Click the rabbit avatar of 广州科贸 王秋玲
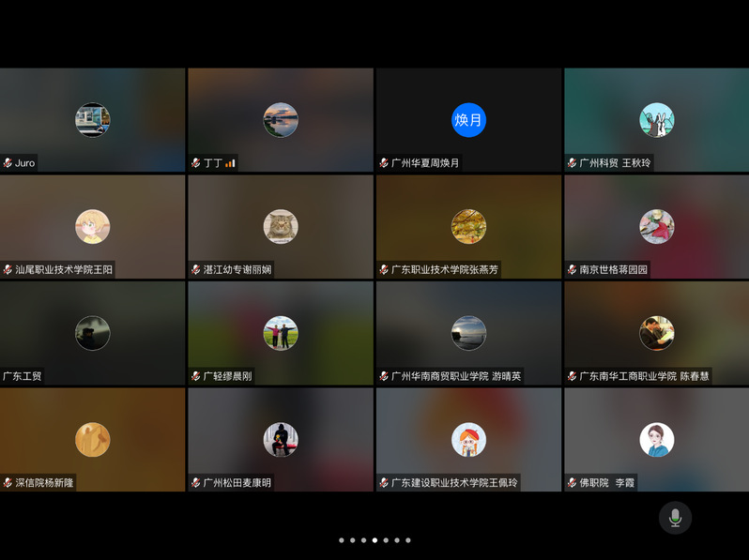 click(656, 120)
